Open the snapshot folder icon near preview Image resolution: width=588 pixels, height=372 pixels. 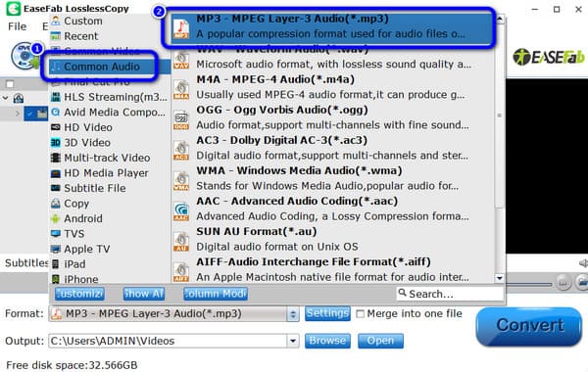click(581, 282)
